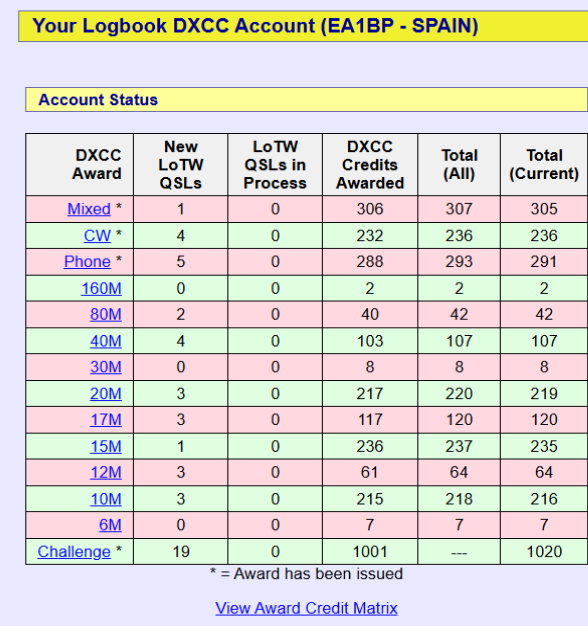Select Challenge new LoTW QSLs value 19
Screen dimensions: 588x626
point(181,551)
